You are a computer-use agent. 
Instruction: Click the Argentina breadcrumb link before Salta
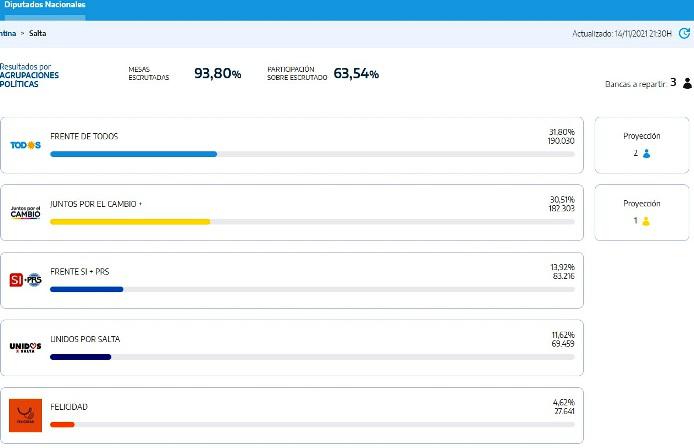pos(8,33)
